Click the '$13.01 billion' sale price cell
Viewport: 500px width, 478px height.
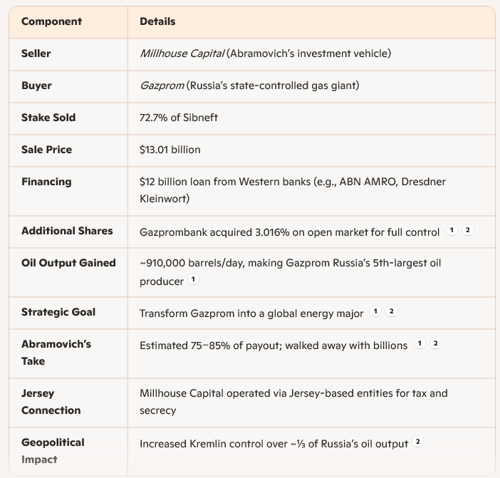coord(170,150)
